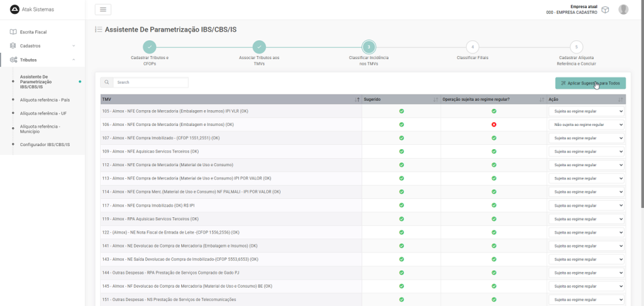Open Alíquota referência - UF link
This screenshot has height=306, width=644.
43,113
